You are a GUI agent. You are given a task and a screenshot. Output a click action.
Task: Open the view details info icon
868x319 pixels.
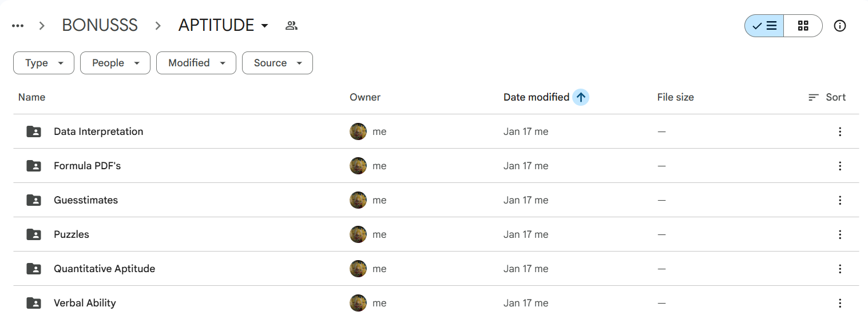840,26
